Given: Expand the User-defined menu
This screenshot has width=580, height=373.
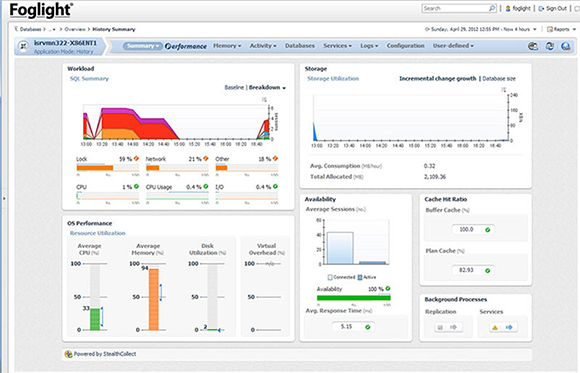Looking at the screenshot, I should click(453, 46).
